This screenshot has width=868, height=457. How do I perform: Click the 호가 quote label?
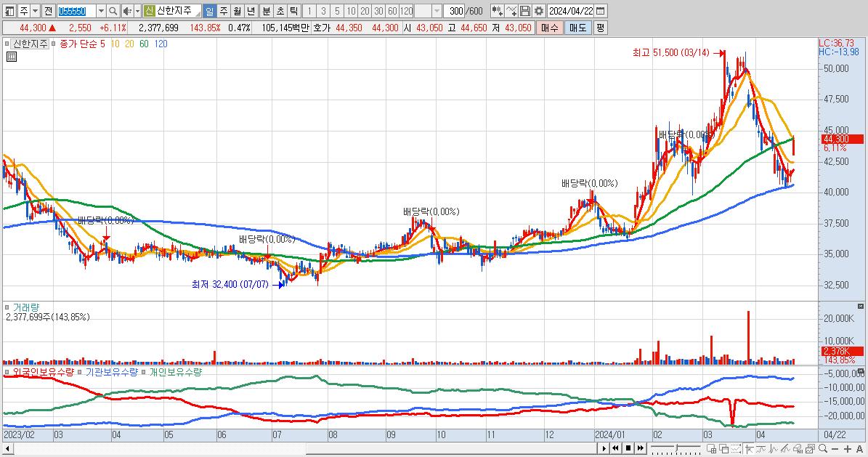point(322,28)
